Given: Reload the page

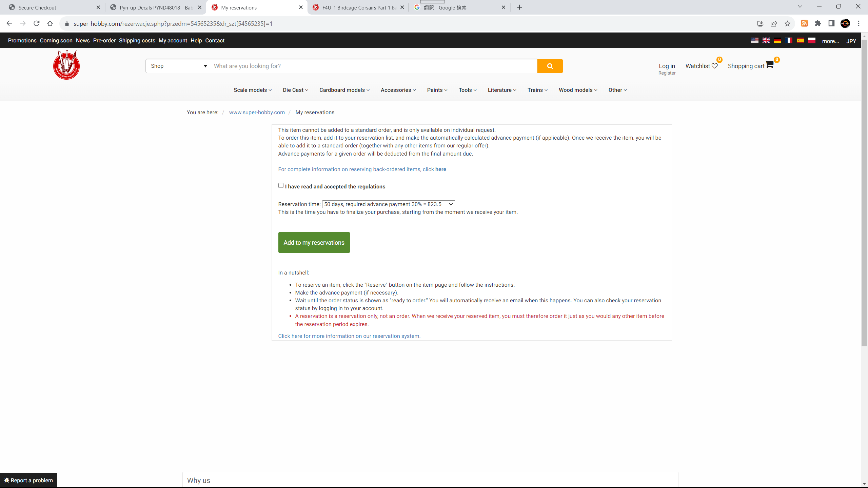Looking at the screenshot, I should (x=36, y=23).
